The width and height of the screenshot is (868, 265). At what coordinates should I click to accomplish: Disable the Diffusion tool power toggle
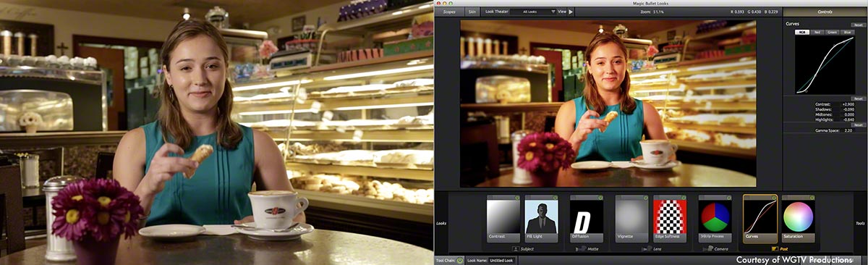(600, 198)
